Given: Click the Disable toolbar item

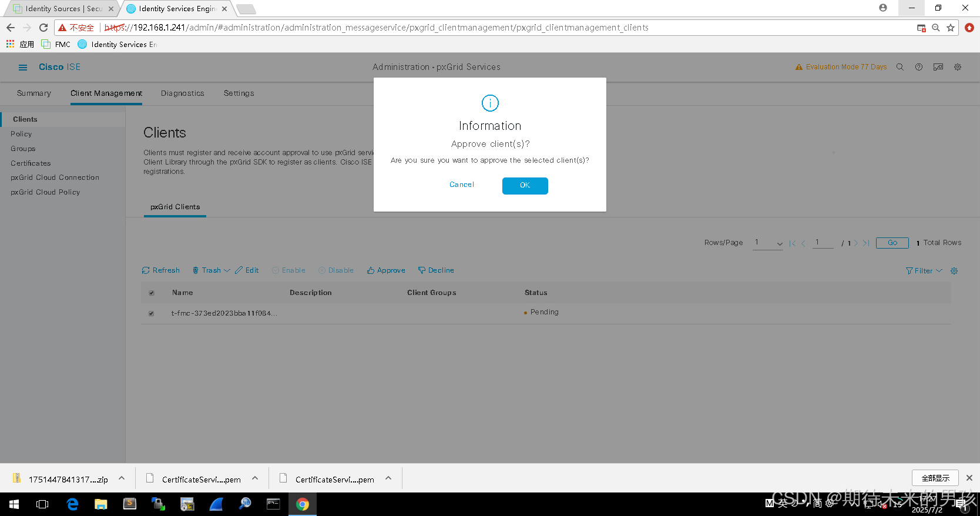Looking at the screenshot, I should pos(336,270).
